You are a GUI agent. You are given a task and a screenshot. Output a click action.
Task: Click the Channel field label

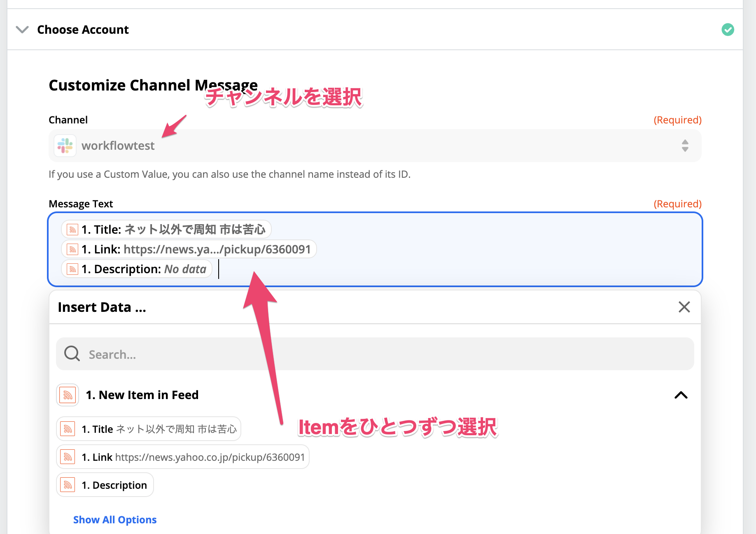tap(68, 120)
